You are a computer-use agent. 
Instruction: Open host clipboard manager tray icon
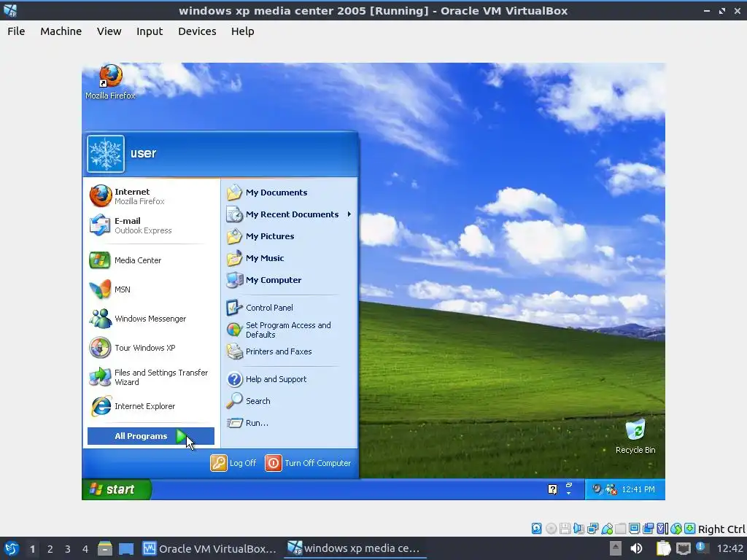(663, 548)
